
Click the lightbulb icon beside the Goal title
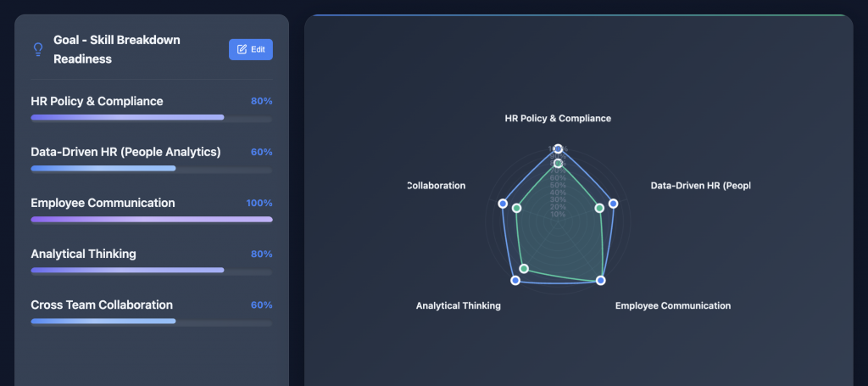[37, 49]
